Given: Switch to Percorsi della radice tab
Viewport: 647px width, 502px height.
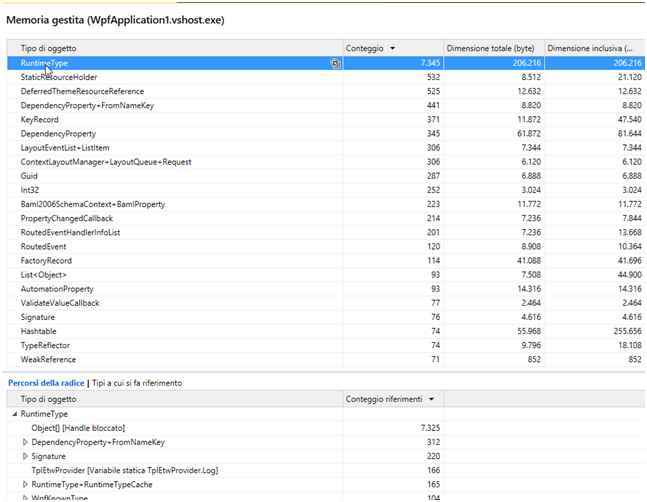Looking at the screenshot, I should (46, 383).
